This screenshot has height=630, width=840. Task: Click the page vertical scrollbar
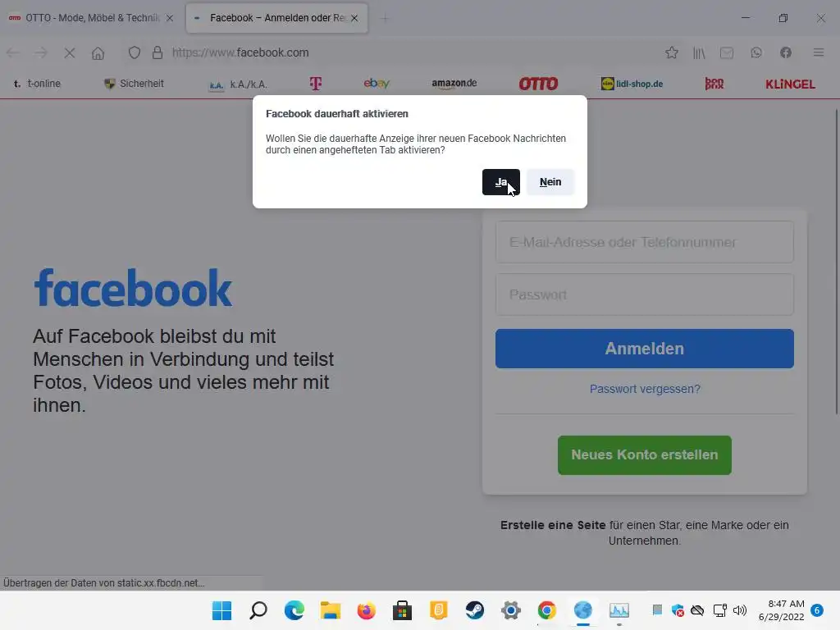point(836,262)
